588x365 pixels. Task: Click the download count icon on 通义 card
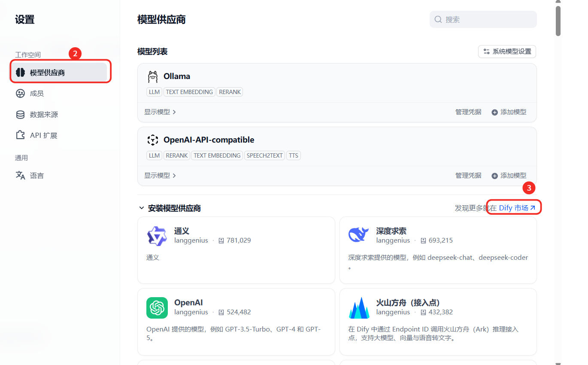pyautogui.click(x=221, y=240)
